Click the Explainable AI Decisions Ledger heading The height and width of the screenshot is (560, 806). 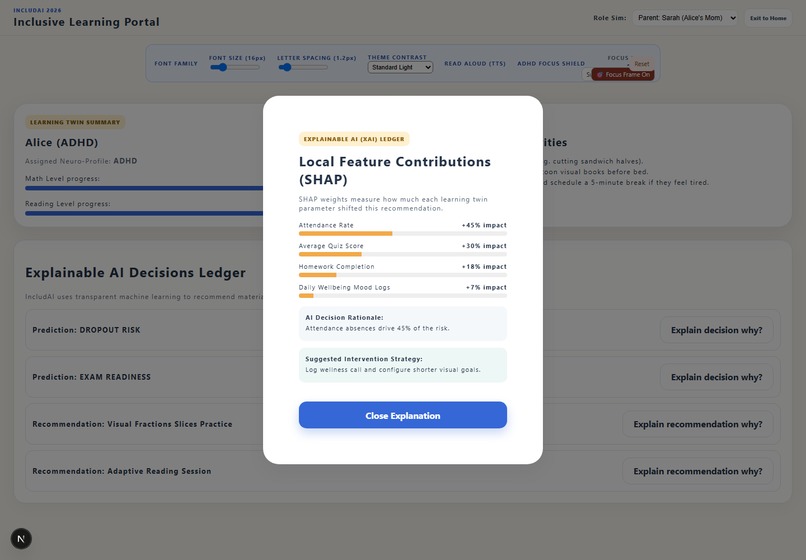135,273
